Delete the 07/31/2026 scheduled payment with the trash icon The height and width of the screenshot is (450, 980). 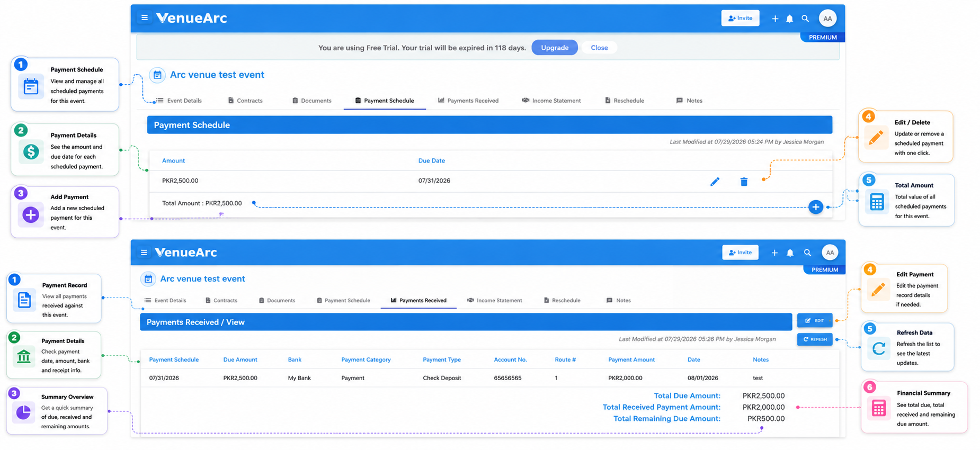(744, 182)
